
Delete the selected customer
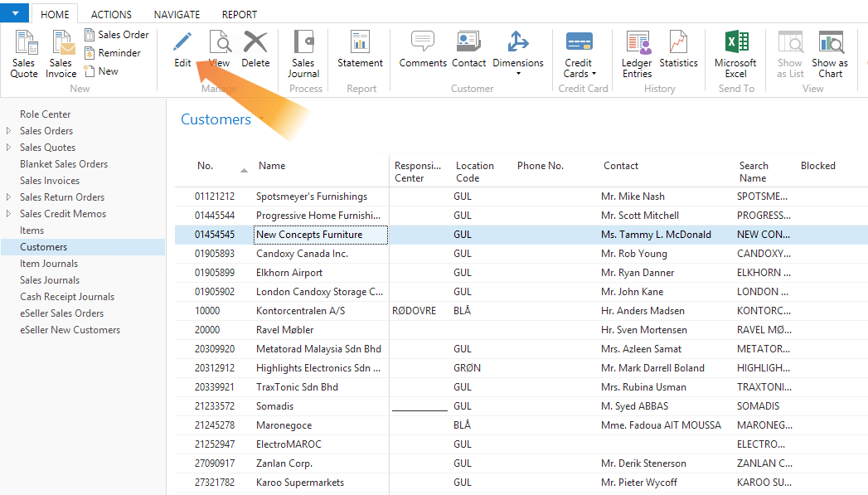[255, 50]
